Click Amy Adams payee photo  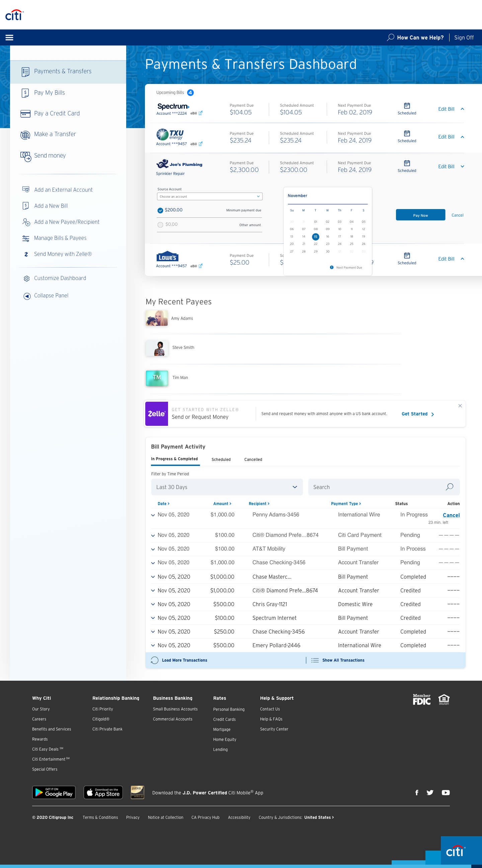[x=157, y=318]
